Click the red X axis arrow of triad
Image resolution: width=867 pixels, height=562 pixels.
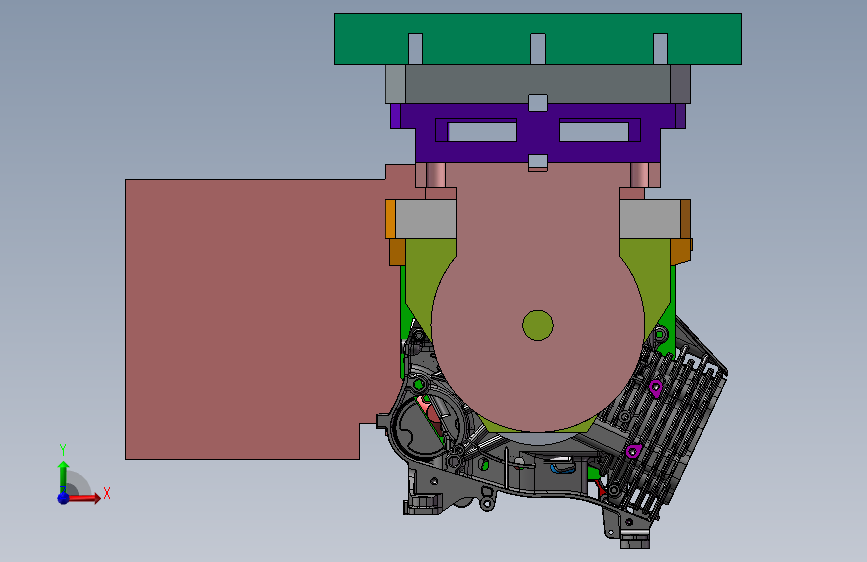click(x=83, y=498)
